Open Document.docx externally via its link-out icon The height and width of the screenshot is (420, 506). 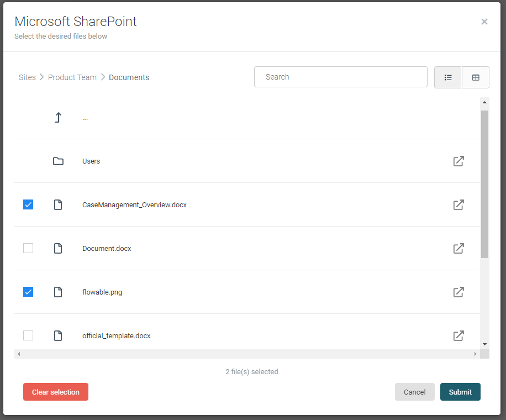tap(458, 248)
